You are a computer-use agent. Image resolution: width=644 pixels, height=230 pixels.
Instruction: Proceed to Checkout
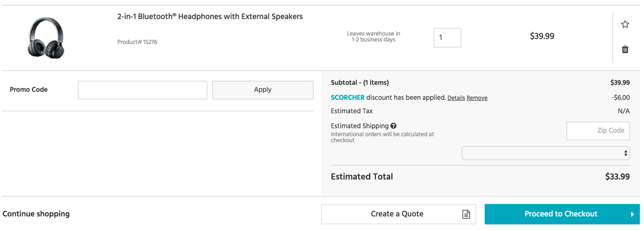[561, 214]
